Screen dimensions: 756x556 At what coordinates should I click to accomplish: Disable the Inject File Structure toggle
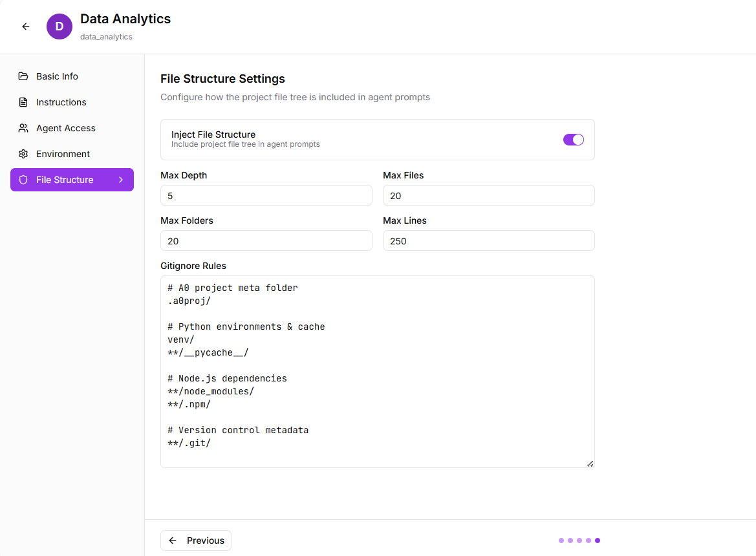click(573, 140)
